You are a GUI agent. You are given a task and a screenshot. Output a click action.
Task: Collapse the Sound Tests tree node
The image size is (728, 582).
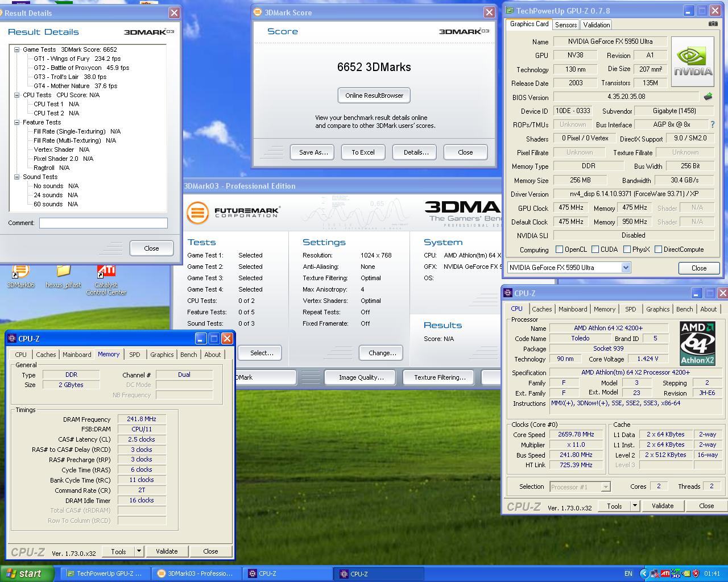tap(16, 177)
